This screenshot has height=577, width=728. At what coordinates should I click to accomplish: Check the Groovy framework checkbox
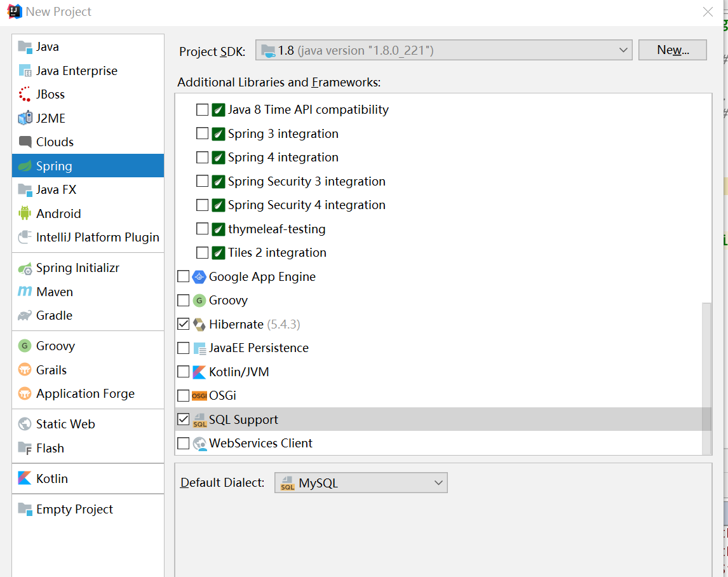click(x=184, y=300)
